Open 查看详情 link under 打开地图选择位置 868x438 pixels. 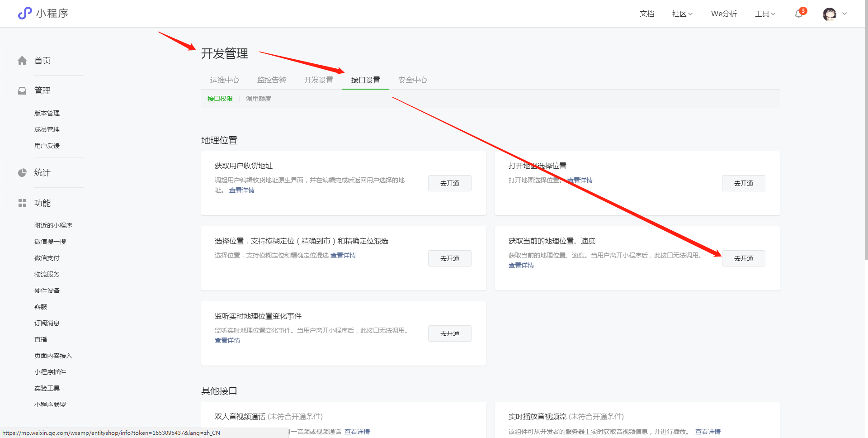tap(580, 180)
